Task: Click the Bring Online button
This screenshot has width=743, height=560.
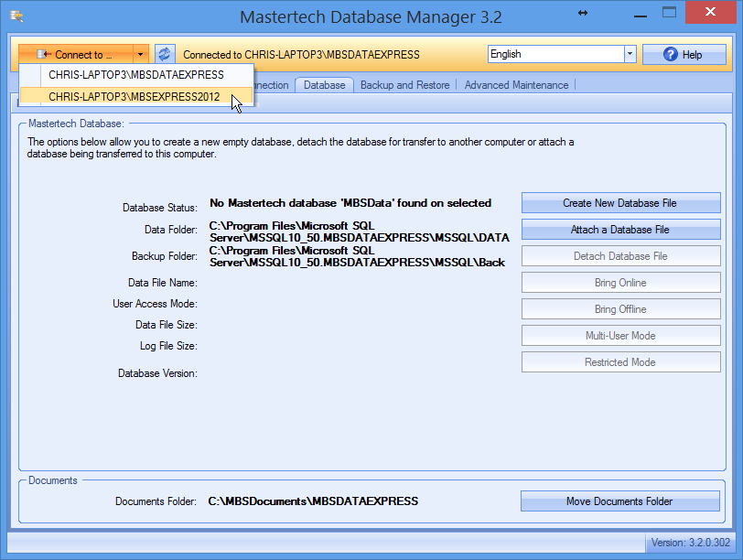Action: (x=620, y=283)
